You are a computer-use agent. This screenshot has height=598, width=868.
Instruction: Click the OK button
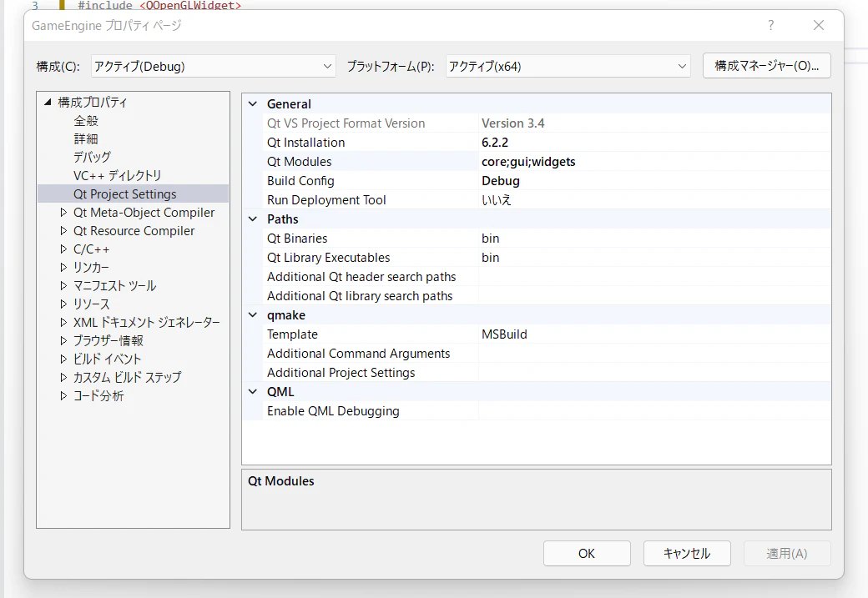(x=587, y=553)
